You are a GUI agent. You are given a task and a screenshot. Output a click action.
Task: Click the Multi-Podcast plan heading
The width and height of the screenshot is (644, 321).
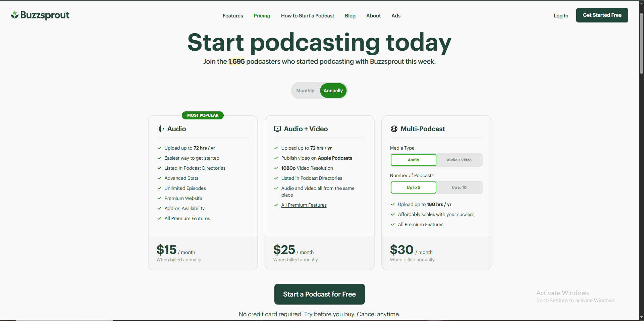point(423,129)
